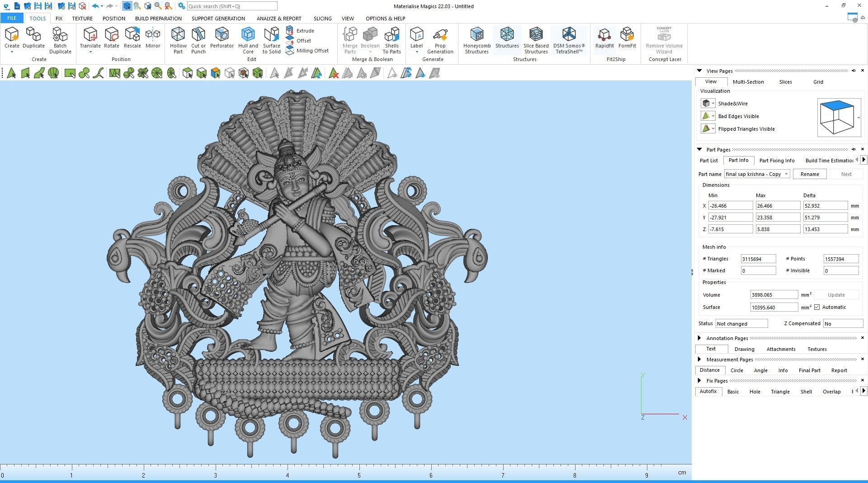Switch to the Part List tab
The image size is (868, 483).
(708, 161)
